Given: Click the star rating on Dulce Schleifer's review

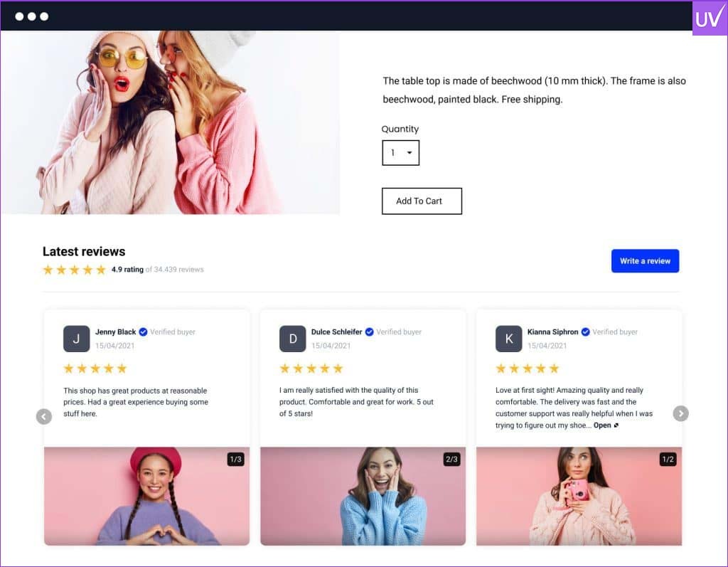Looking at the screenshot, I should click(x=311, y=369).
